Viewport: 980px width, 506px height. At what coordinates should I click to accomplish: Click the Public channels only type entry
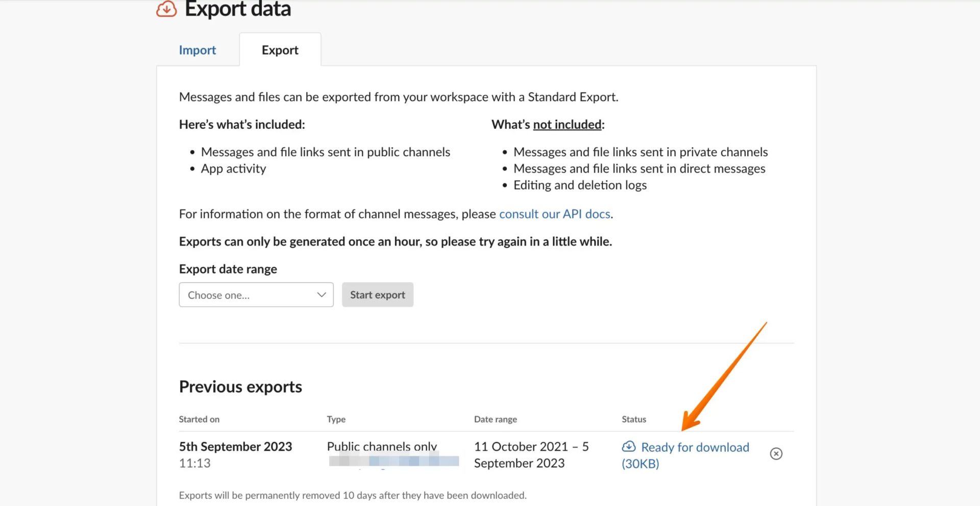coord(382,446)
